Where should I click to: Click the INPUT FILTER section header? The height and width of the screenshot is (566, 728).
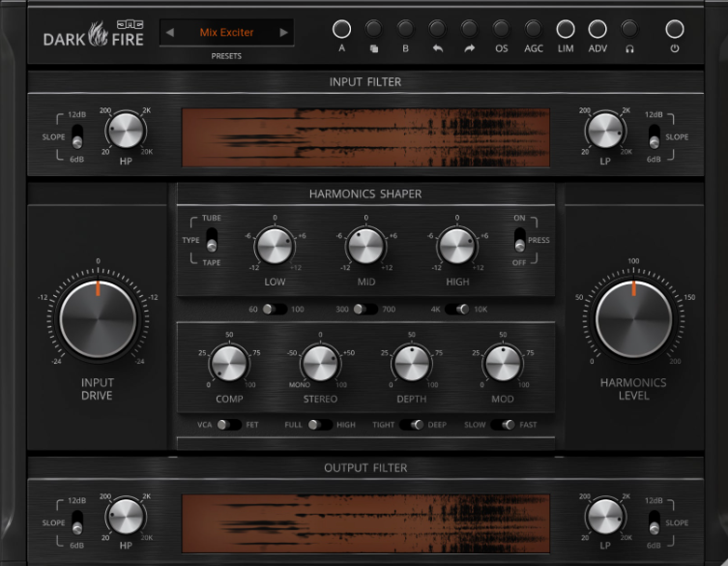[365, 82]
